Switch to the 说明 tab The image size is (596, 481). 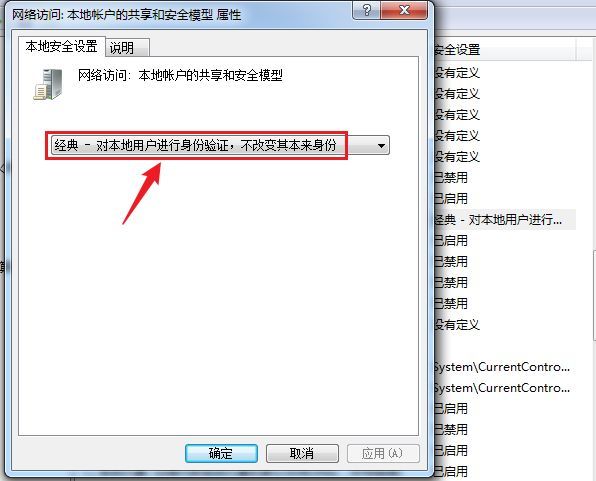(x=127, y=48)
